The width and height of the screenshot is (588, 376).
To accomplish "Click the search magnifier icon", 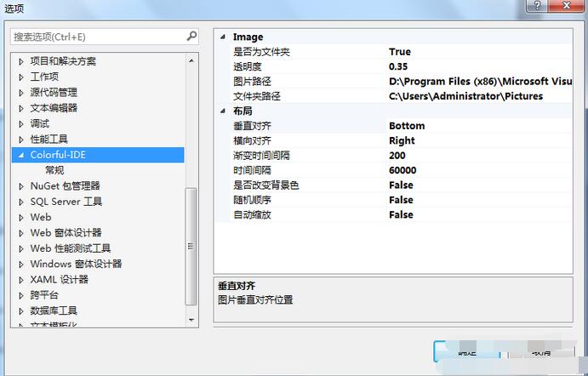I will (x=191, y=36).
